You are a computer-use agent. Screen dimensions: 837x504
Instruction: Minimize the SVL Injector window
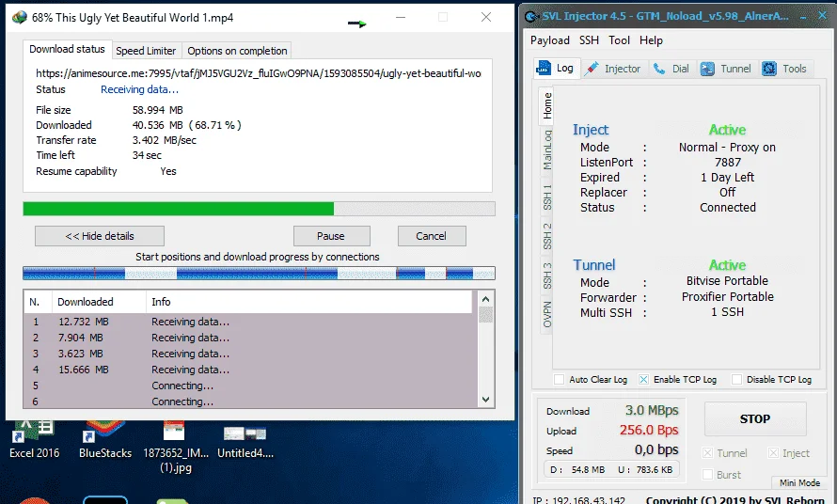point(803,17)
